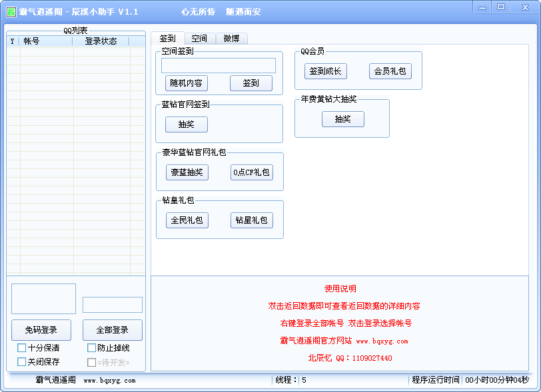The height and width of the screenshot is (392, 541).
Task: Click the 签到 button under 空间签到
Action: pos(251,83)
